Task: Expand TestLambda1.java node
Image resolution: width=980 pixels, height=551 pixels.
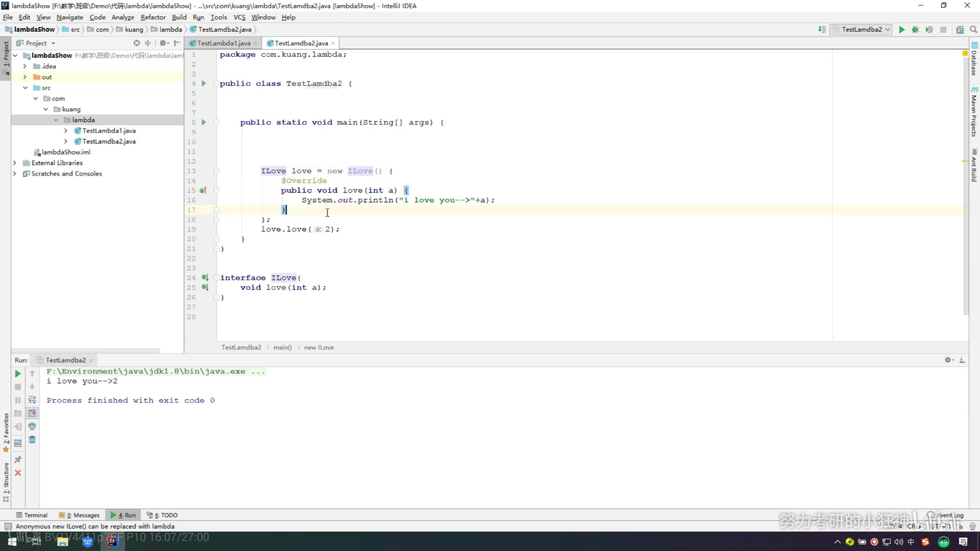Action: pos(66,131)
